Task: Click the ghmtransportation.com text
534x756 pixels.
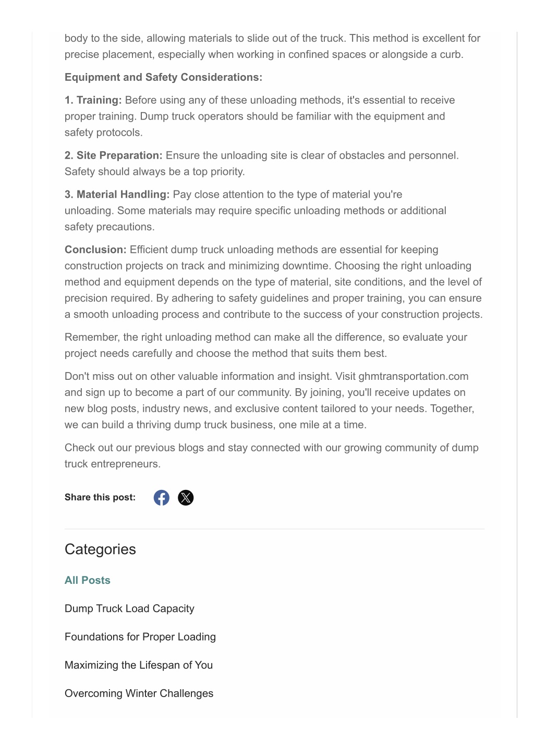Action: pyautogui.click(x=414, y=376)
